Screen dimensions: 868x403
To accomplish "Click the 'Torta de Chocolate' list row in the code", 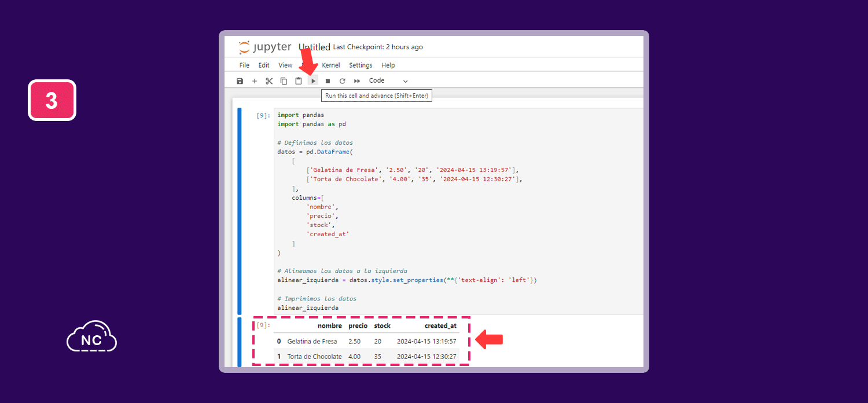I will [x=414, y=179].
